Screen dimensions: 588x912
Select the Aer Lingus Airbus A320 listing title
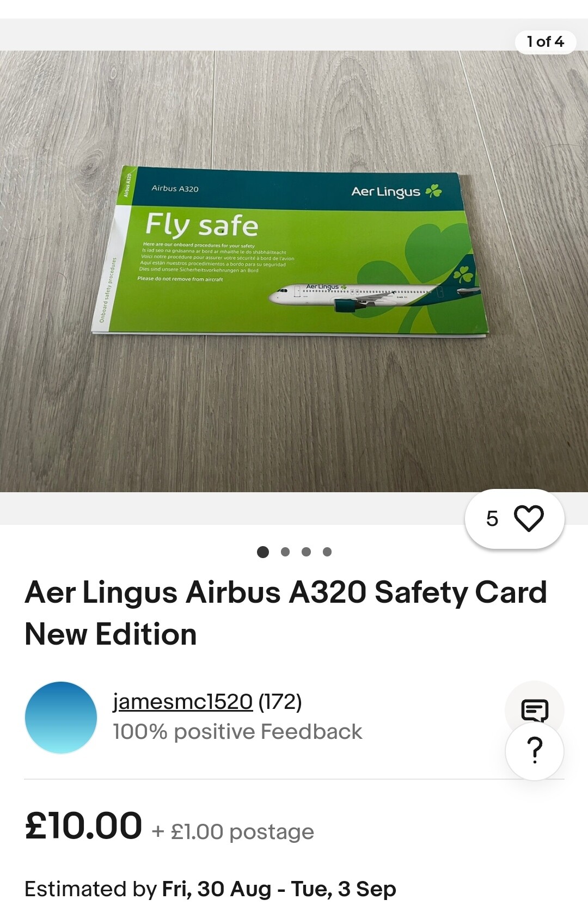pyautogui.click(x=286, y=613)
